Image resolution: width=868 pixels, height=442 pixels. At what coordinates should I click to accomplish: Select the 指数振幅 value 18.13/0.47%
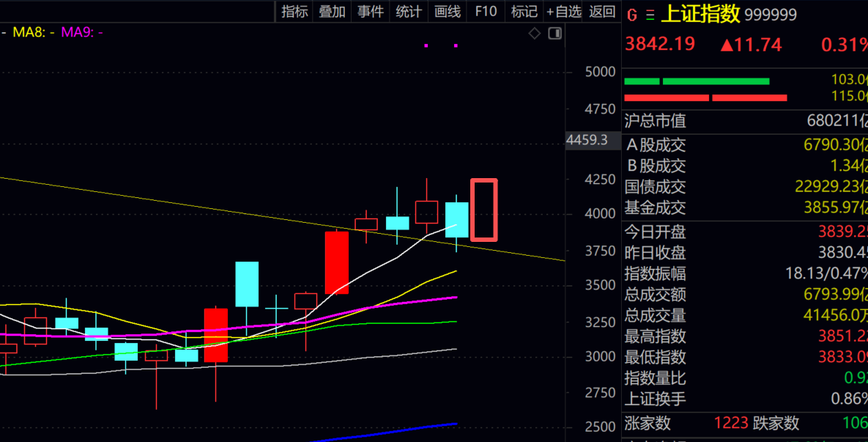[826, 273]
